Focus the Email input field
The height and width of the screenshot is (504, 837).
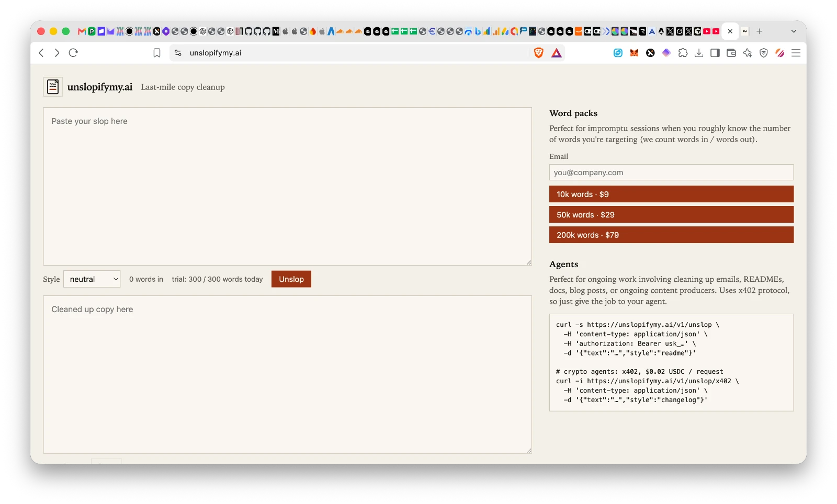pos(671,173)
